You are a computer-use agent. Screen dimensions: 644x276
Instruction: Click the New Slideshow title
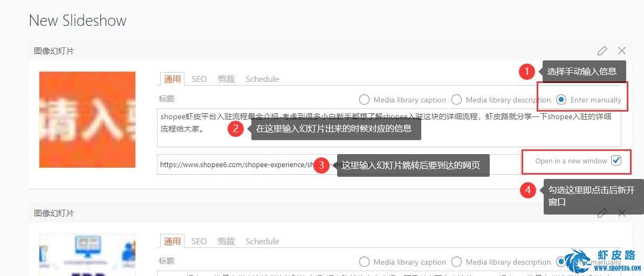[78, 20]
